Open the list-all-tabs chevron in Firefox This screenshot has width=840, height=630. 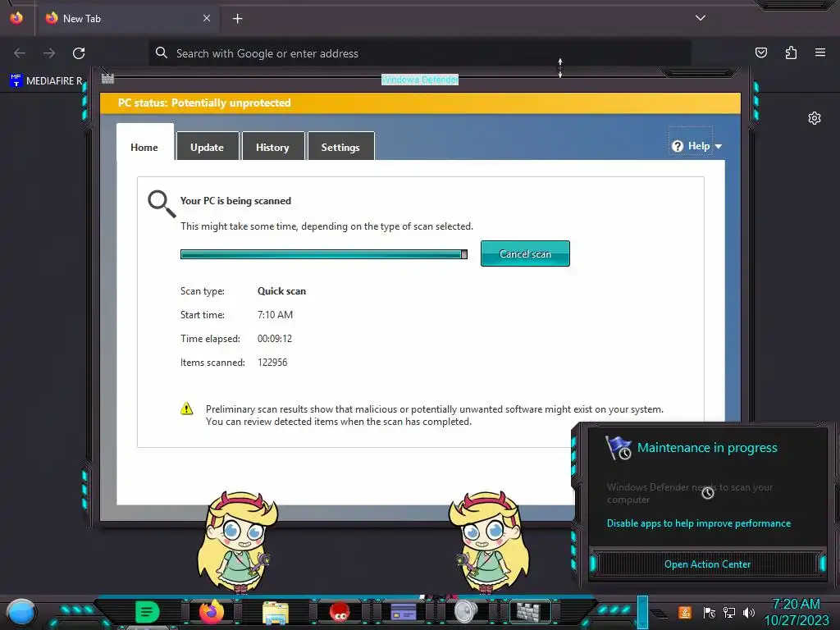(701, 18)
